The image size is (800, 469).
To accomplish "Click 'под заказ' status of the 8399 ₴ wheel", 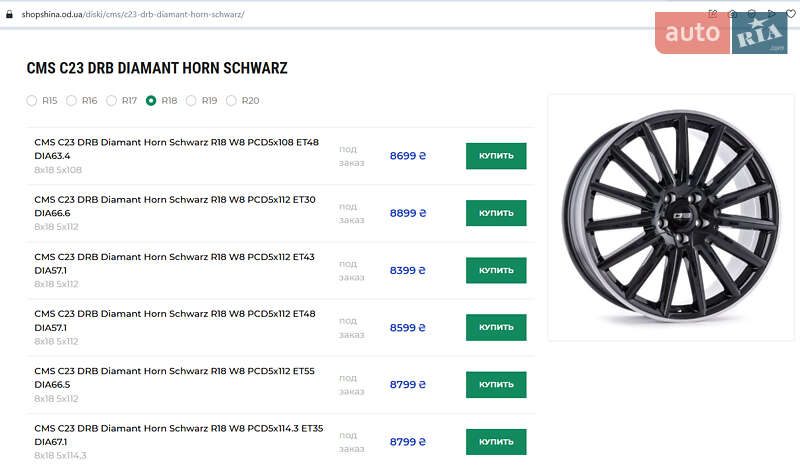I will point(352,270).
